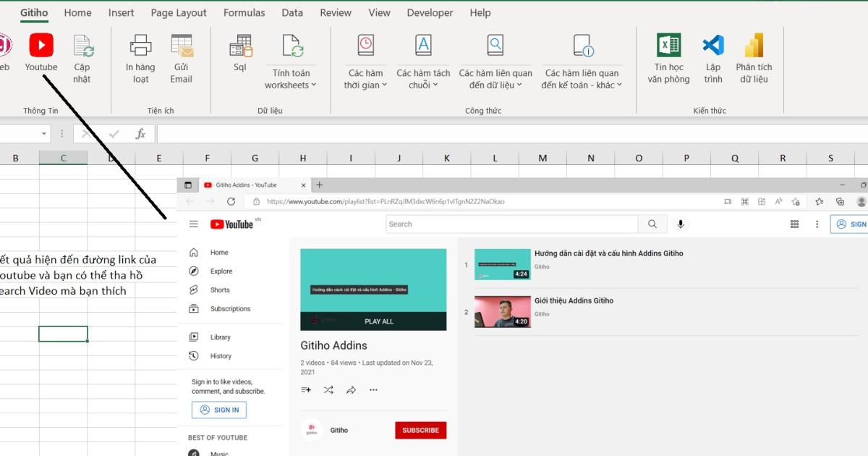Switch to the Developer ribbon tab
Viewport: 868px width, 456px height.
pyautogui.click(x=430, y=12)
